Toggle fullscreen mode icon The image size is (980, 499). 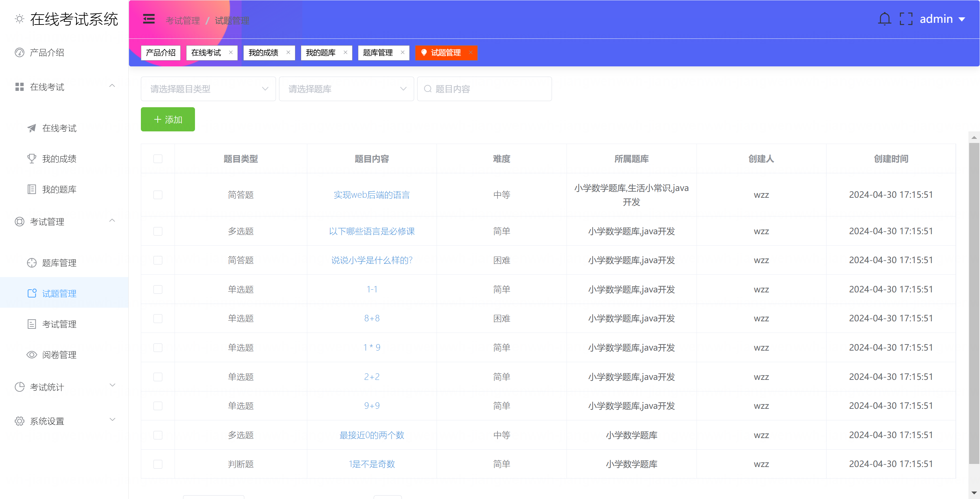pyautogui.click(x=906, y=19)
